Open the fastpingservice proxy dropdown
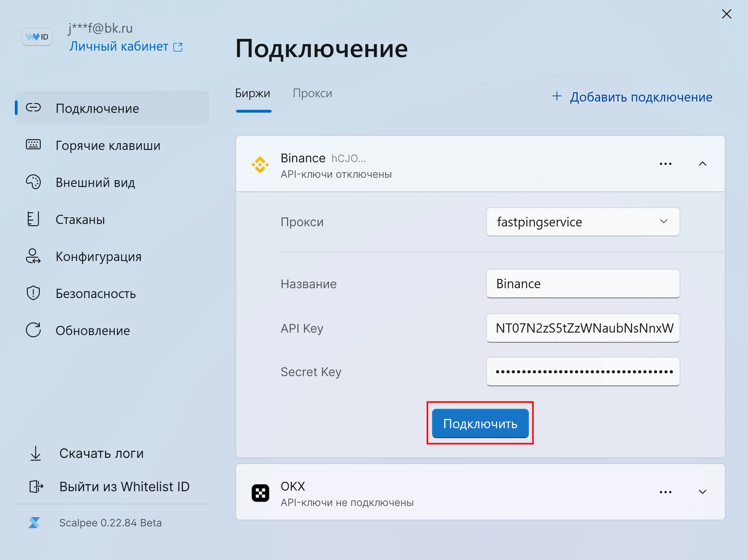Viewport: 748px width, 560px height. click(583, 222)
